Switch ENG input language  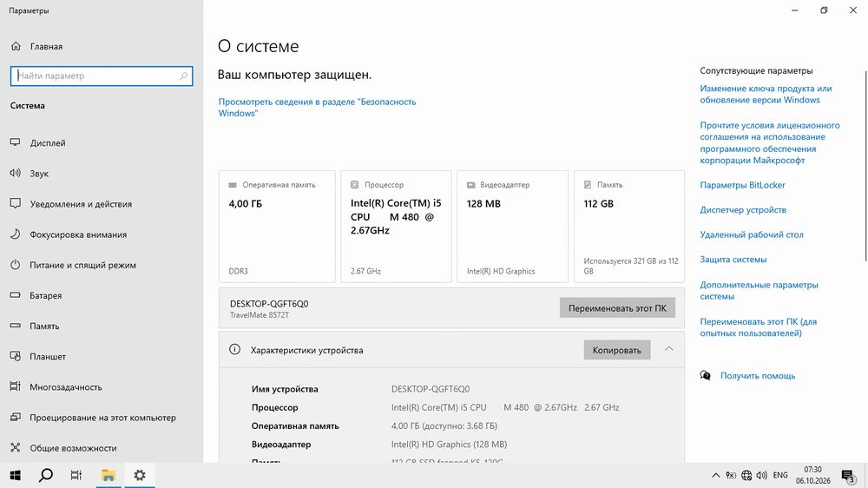[x=780, y=475]
